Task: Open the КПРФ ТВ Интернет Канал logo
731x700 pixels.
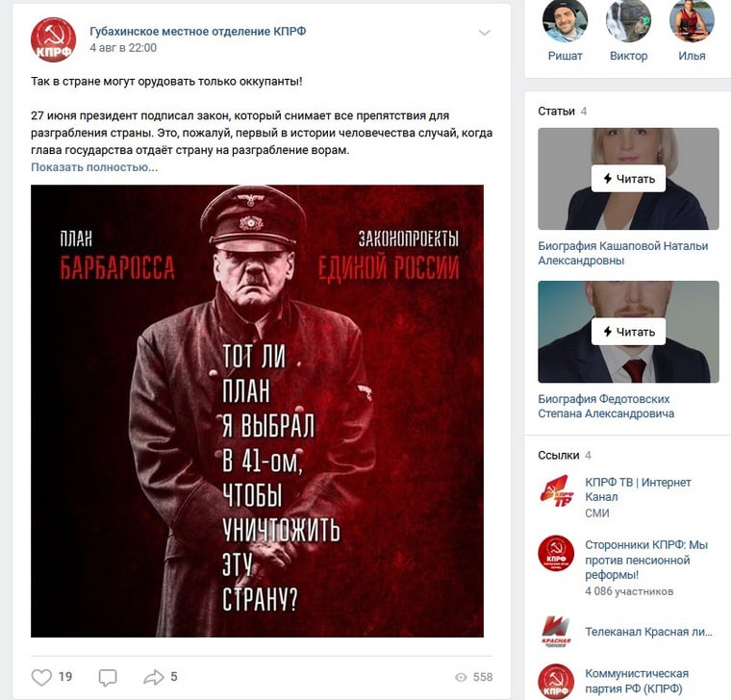Action: point(556,490)
